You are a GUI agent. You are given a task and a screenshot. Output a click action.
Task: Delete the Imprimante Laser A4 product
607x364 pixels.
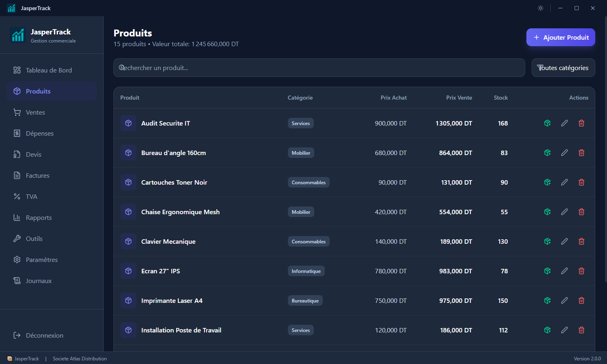581,300
